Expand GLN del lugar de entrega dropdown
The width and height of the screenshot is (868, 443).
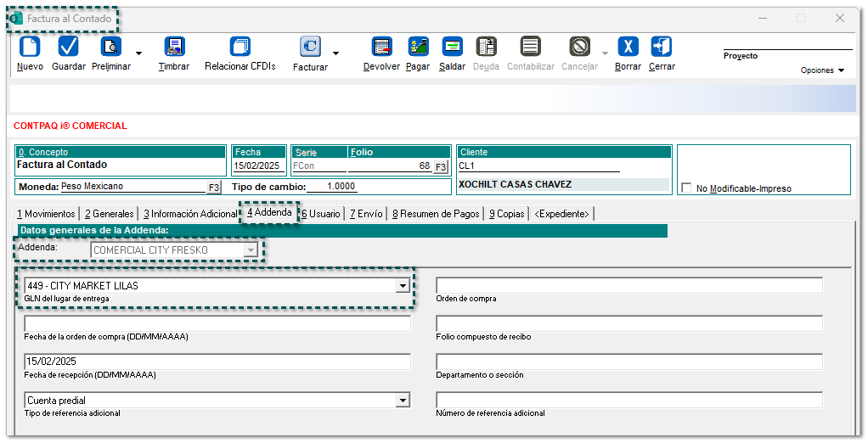click(x=403, y=286)
